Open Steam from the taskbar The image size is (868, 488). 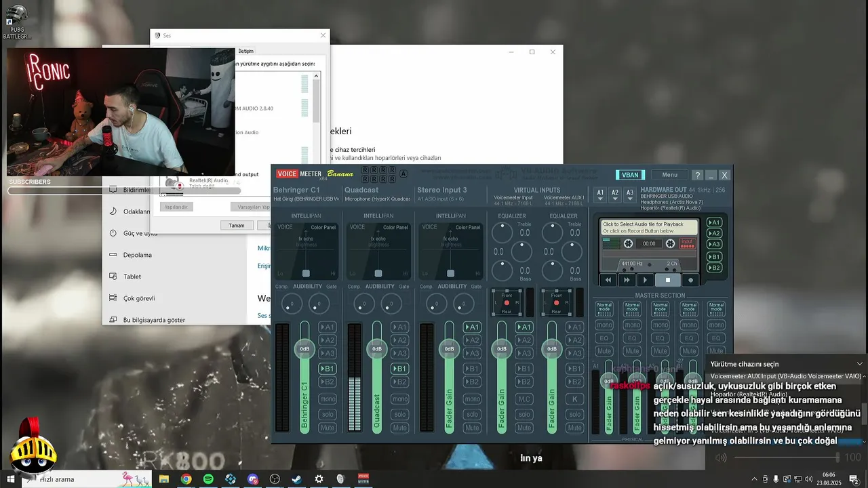coord(296,479)
